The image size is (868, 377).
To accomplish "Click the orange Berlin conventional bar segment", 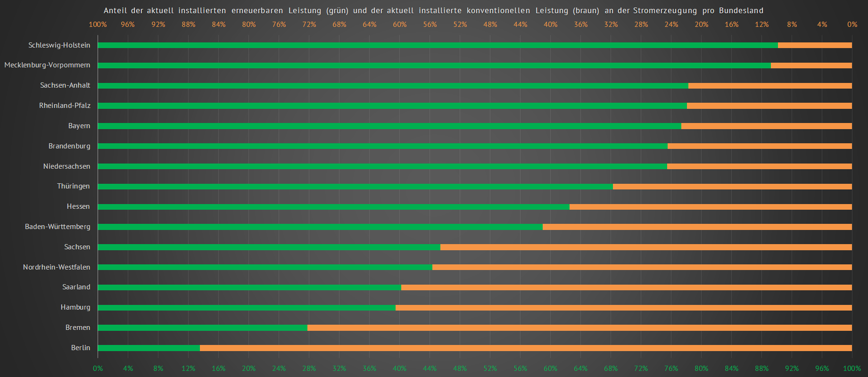I will coord(526,348).
